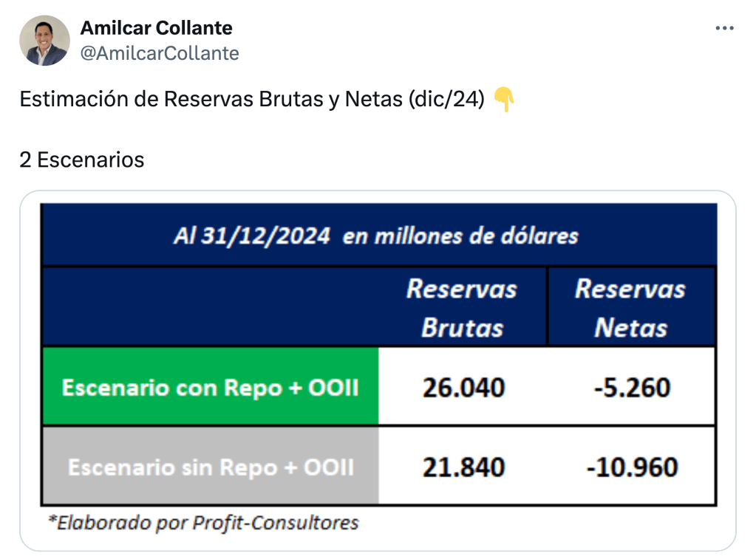Image resolution: width=756 pixels, height=559 pixels.
Task: Click "(dic/24)" in the tweet text
Action: (x=446, y=100)
